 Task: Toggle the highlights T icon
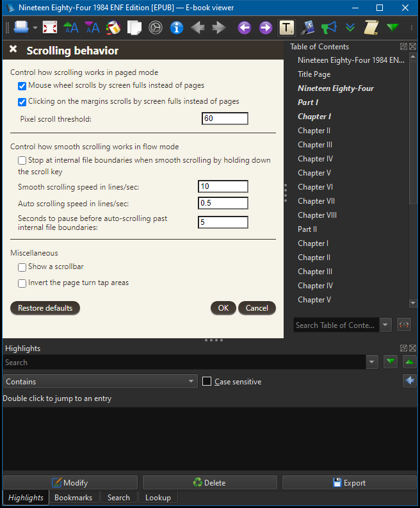[x=287, y=27]
